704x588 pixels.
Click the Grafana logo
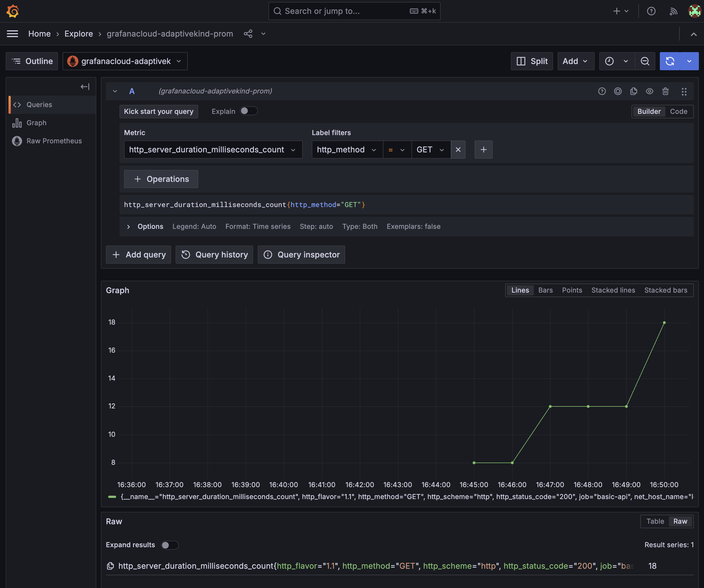click(13, 11)
